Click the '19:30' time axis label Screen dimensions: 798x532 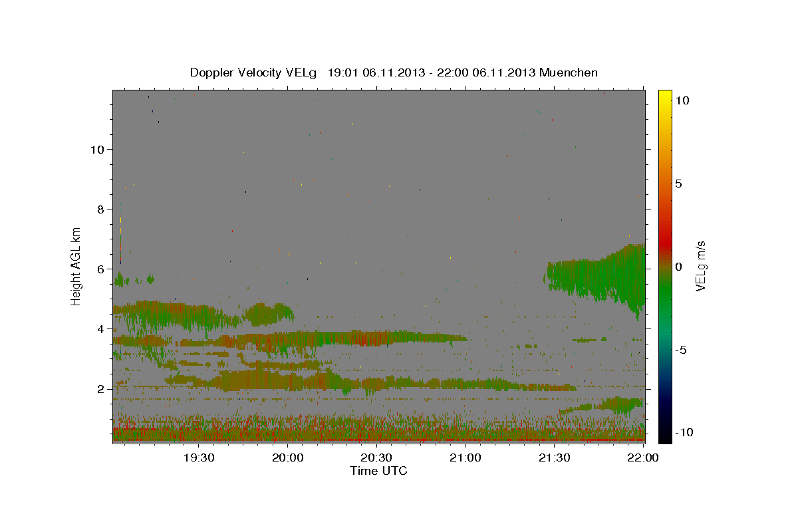pyautogui.click(x=198, y=458)
